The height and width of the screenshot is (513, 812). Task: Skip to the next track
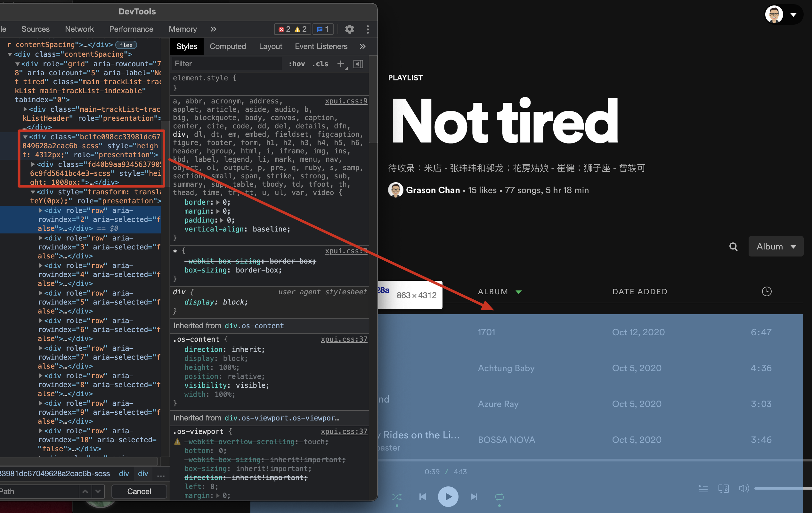click(x=474, y=496)
